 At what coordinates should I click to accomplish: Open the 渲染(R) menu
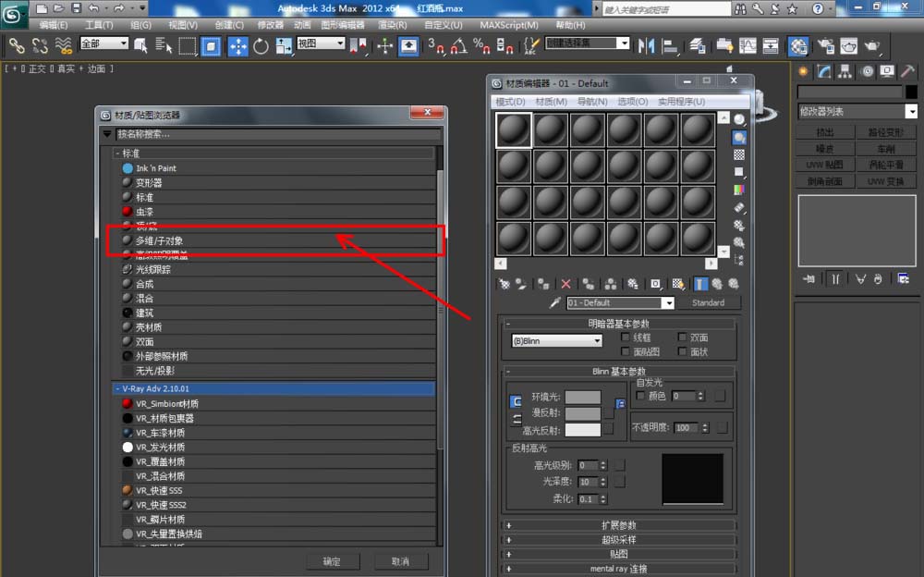point(393,25)
